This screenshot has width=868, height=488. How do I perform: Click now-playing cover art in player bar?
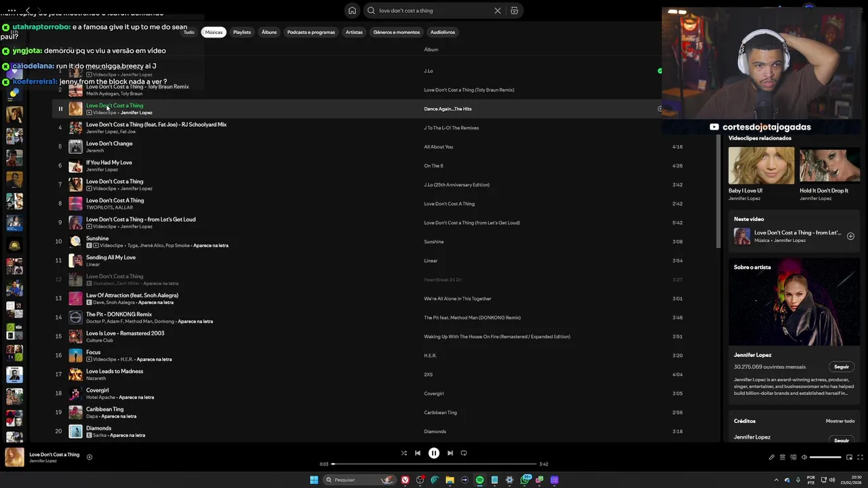pos(15,457)
